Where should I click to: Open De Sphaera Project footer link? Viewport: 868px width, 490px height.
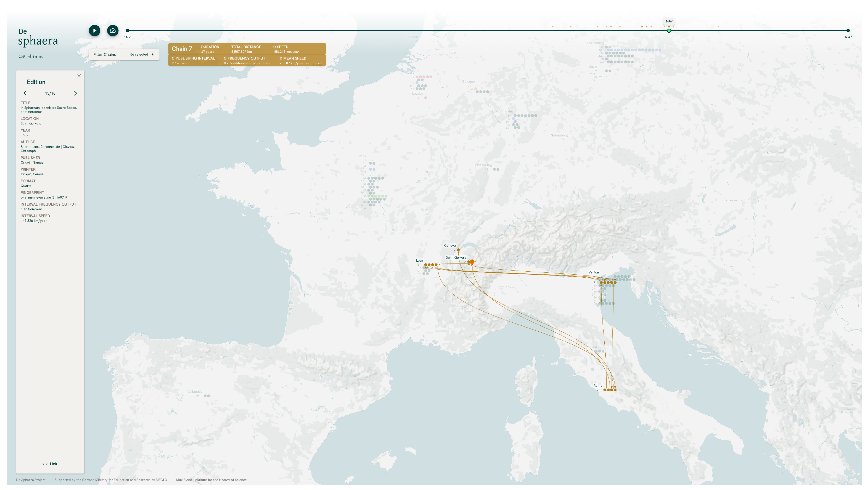tap(31, 480)
